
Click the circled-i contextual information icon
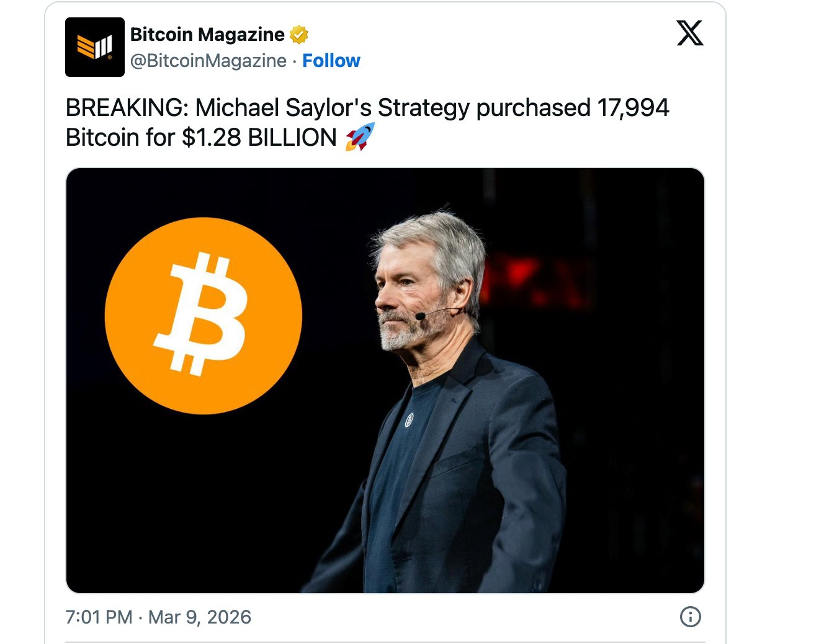click(x=691, y=617)
